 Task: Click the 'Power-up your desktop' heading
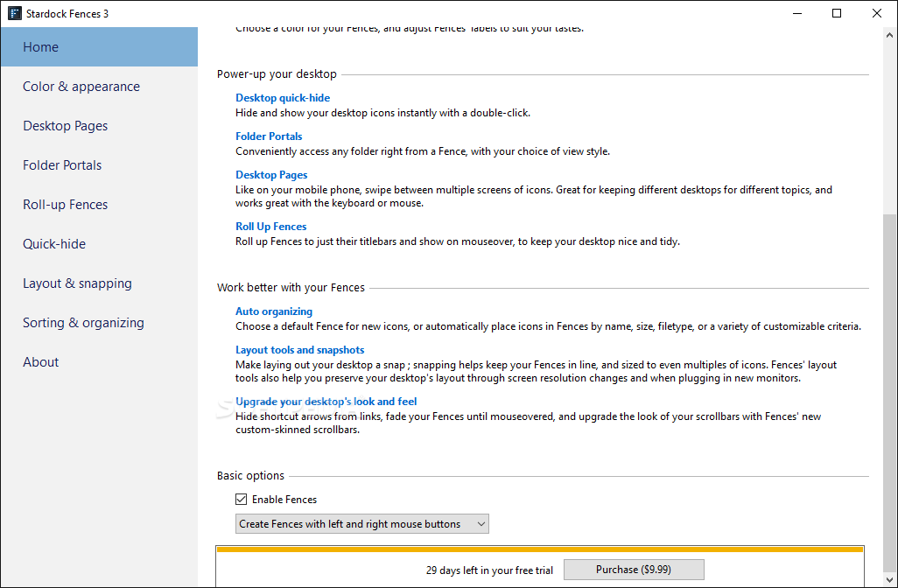(x=277, y=73)
